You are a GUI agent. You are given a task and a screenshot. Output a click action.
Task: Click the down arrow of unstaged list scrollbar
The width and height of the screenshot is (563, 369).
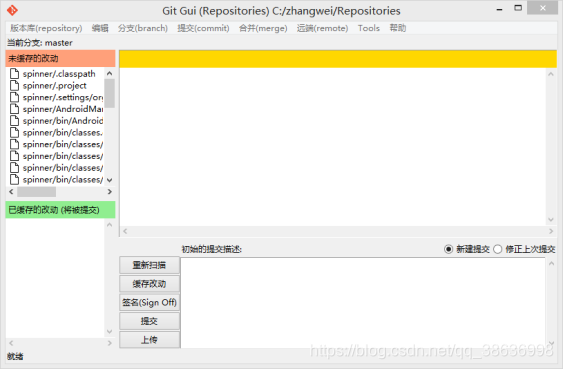(x=110, y=180)
